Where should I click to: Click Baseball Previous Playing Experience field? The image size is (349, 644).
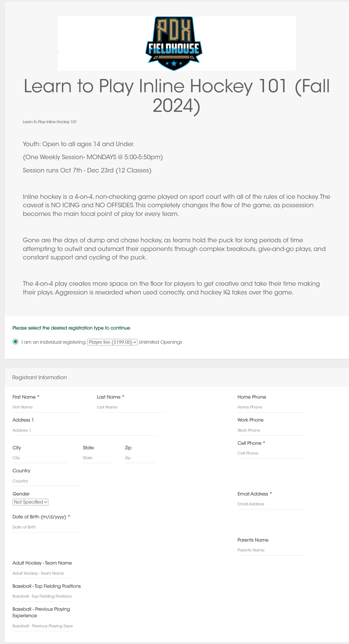tap(43, 626)
